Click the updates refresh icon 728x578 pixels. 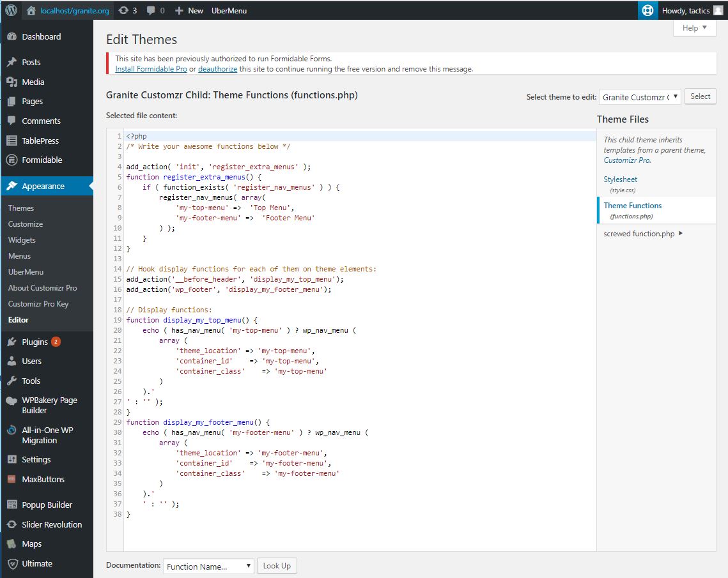(123, 10)
